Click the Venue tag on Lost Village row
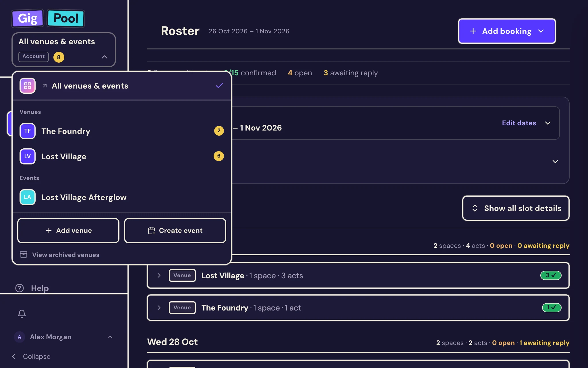The height and width of the screenshot is (368, 588). (x=182, y=275)
